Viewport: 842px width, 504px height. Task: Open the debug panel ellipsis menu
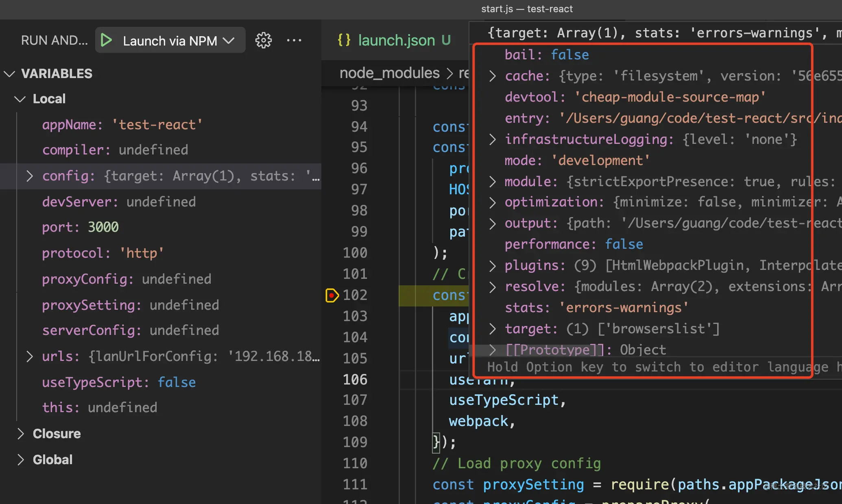click(294, 40)
